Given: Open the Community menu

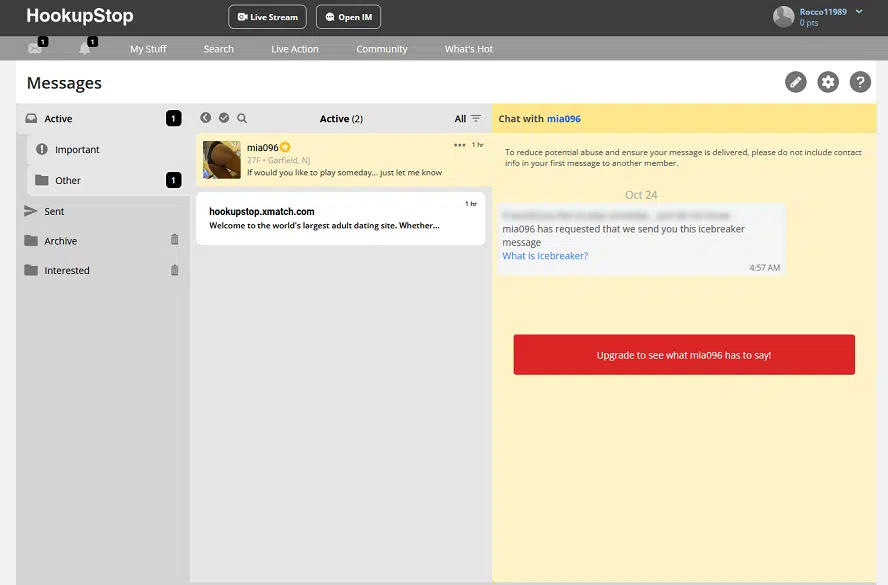Looking at the screenshot, I should point(382,49).
